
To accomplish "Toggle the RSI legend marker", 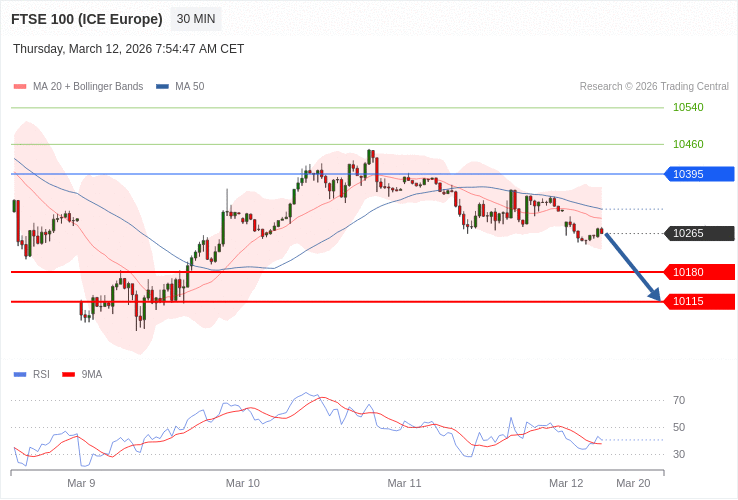I will pyautogui.click(x=20, y=375).
